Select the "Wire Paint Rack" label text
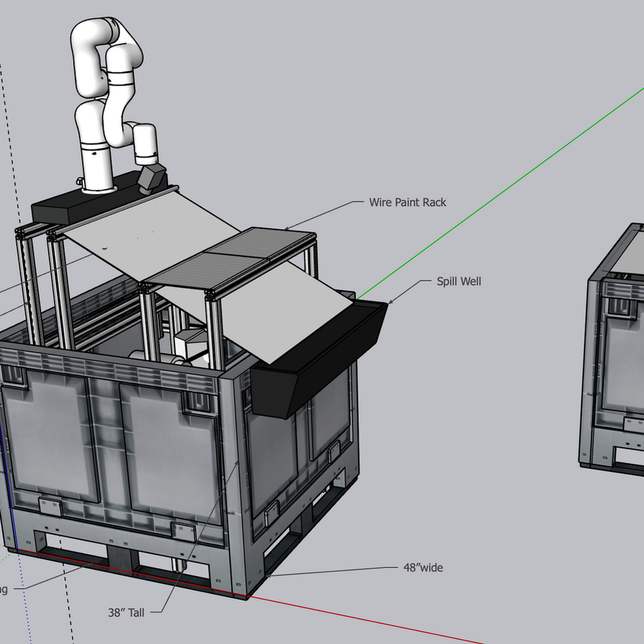 [x=407, y=202]
